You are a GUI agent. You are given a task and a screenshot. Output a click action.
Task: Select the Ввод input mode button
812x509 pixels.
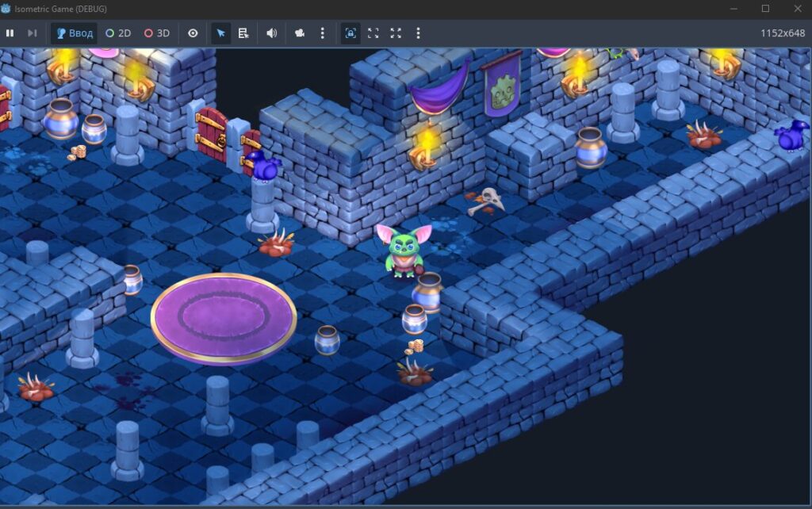click(x=74, y=33)
